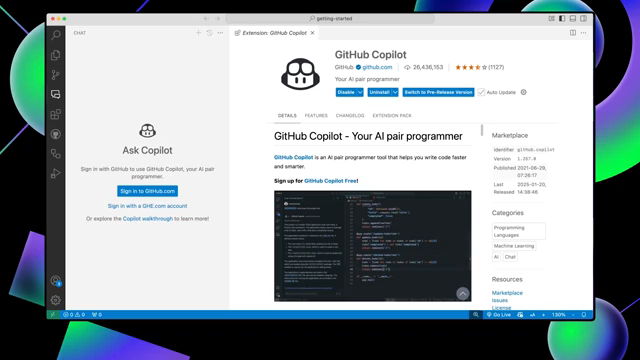Switch to Pre-Release Version

click(438, 92)
